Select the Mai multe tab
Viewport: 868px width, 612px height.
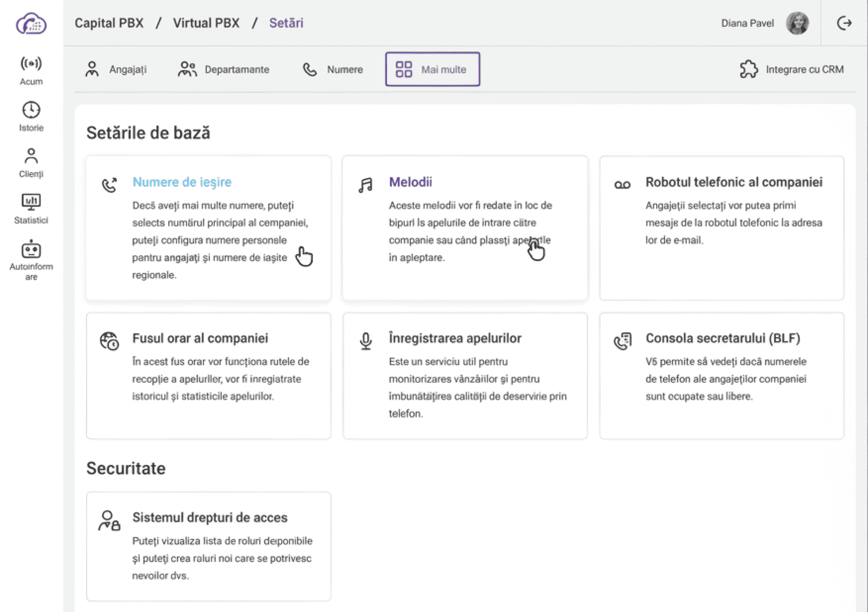(x=433, y=69)
